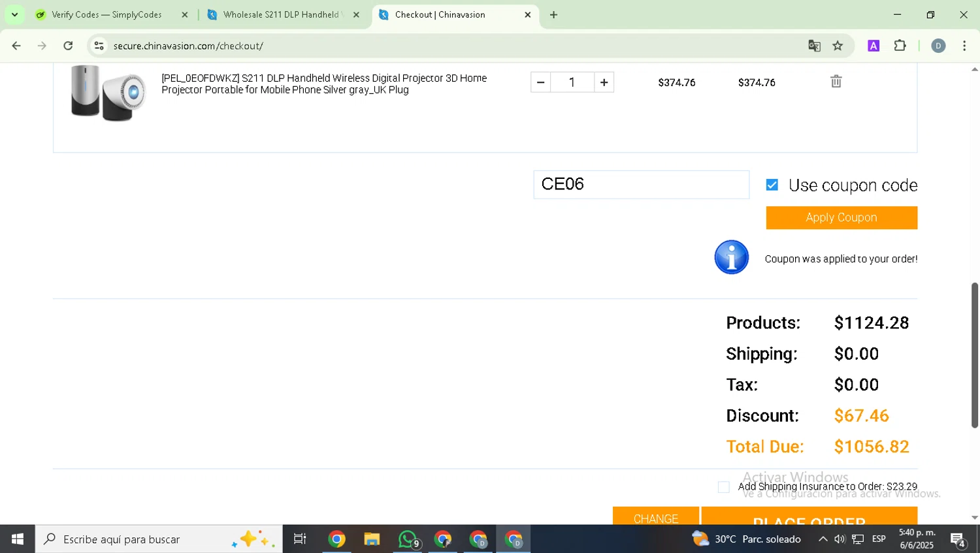
Task: Open the S211 DLP projector product thumbnail
Action: tap(108, 93)
